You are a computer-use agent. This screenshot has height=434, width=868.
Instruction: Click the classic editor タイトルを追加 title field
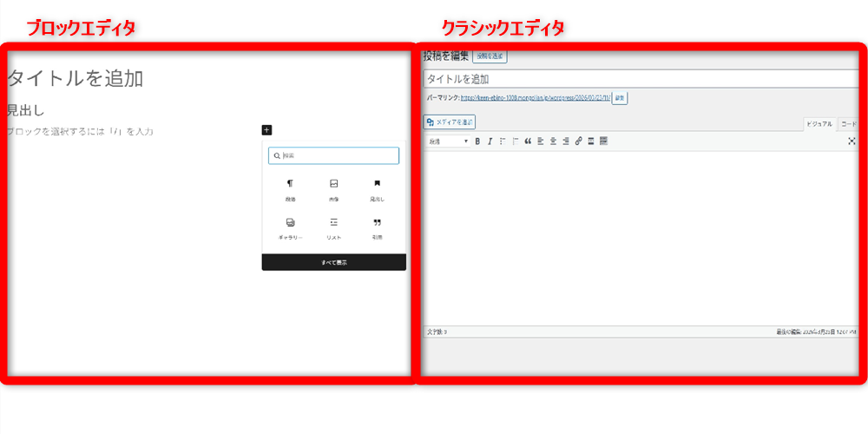[x=642, y=79]
